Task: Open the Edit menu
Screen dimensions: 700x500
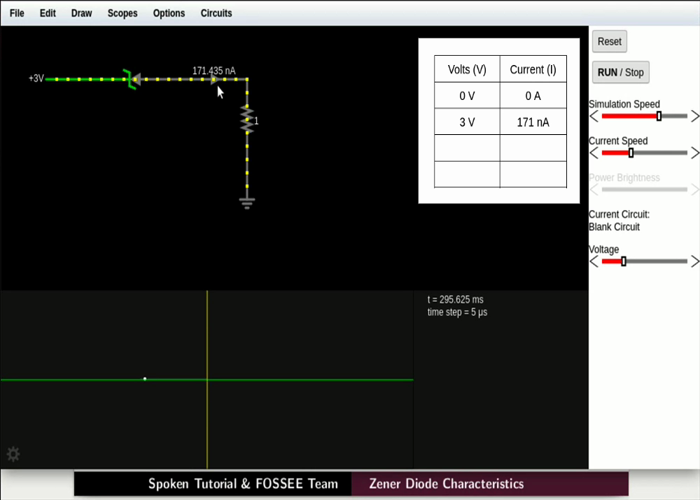Action: (x=48, y=13)
